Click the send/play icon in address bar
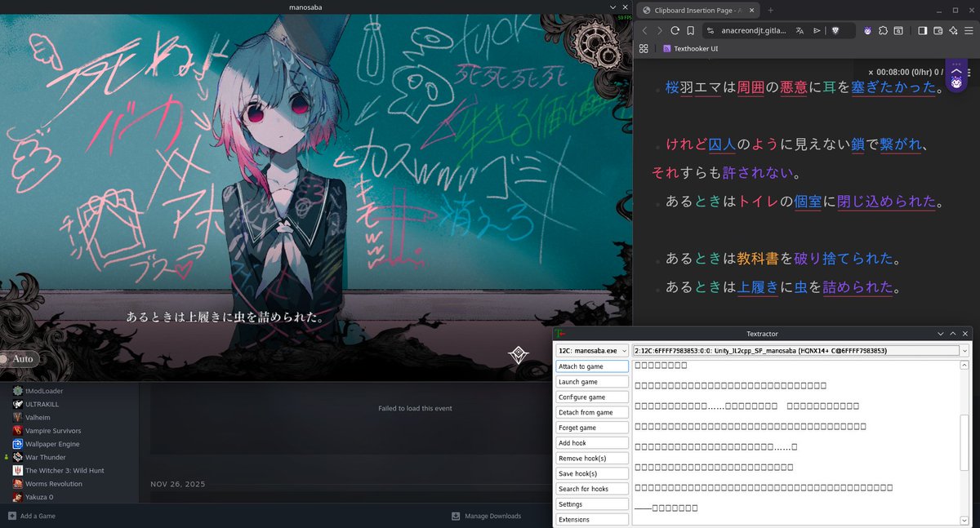 817,30
